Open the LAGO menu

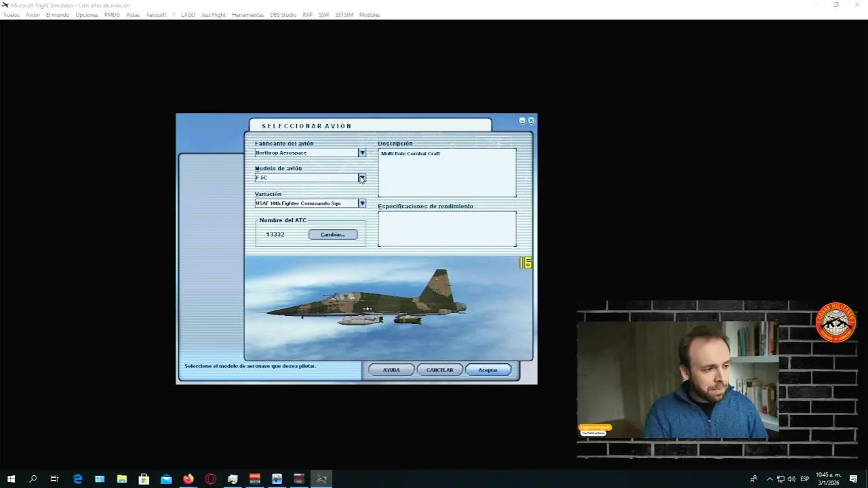pos(188,15)
